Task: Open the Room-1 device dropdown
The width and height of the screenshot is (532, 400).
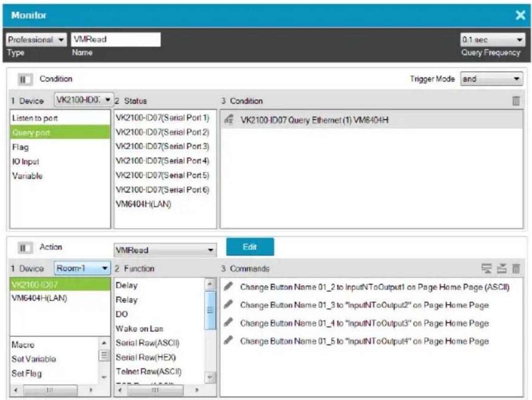Action: pyautogui.click(x=82, y=268)
